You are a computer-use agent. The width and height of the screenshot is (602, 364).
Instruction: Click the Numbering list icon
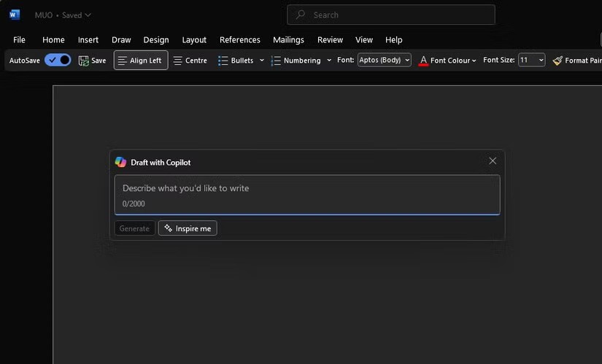pyautogui.click(x=276, y=61)
